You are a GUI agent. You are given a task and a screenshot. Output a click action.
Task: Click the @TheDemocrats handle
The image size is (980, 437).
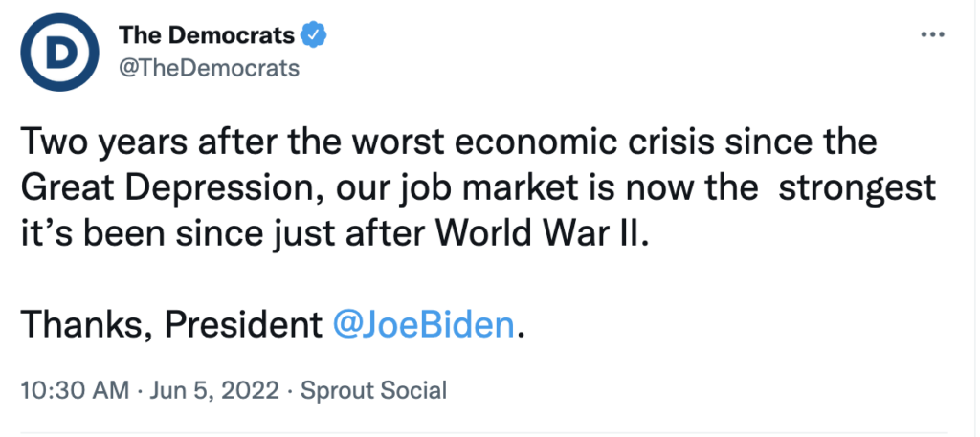coord(209,68)
